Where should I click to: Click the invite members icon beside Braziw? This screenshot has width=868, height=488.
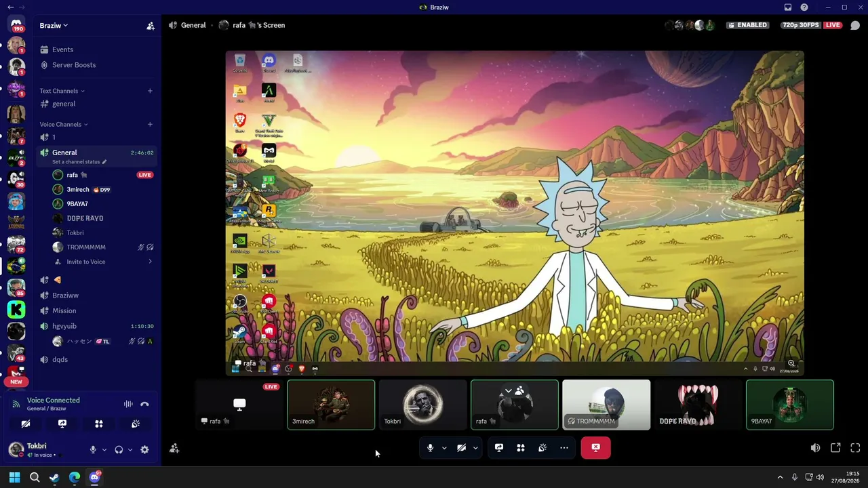pos(151,26)
